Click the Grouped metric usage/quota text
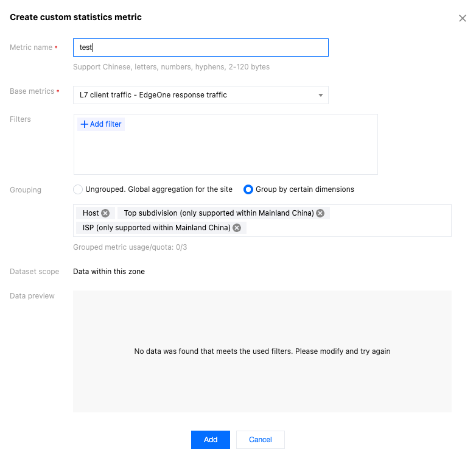 pyautogui.click(x=130, y=247)
